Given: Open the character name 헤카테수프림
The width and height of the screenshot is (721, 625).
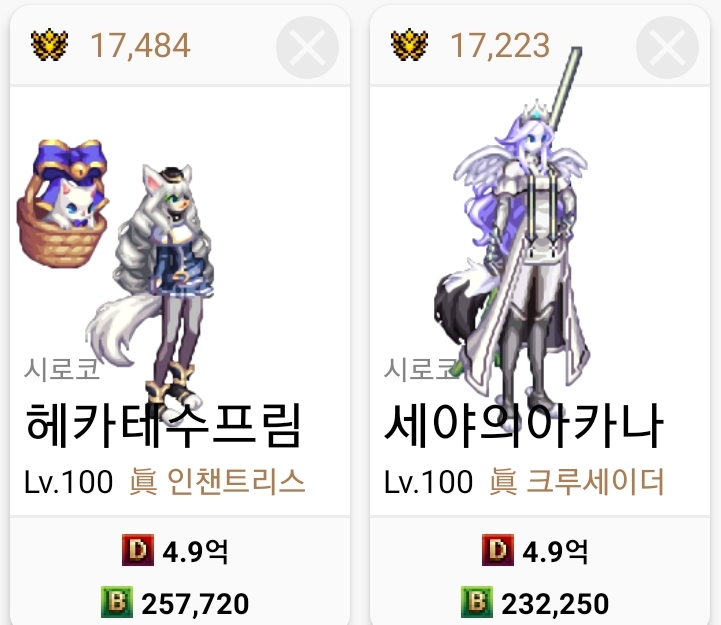Looking at the screenshot, I should point(163,425).
